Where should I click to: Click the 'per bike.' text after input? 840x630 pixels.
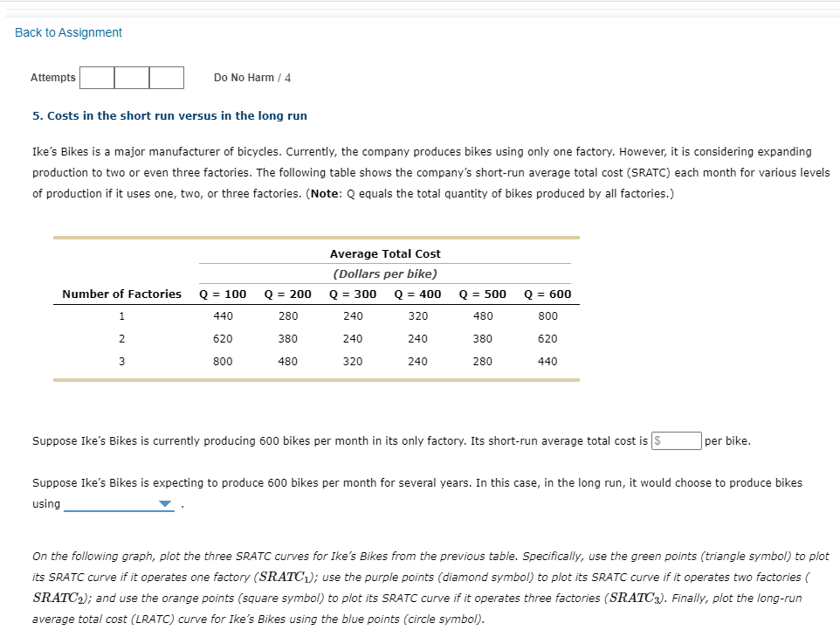tap(727, 440)
